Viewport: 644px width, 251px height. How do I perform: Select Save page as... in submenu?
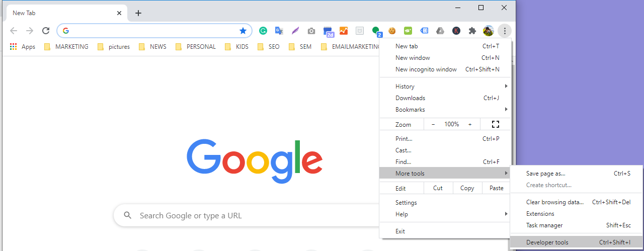pyautogui.click(x=576, y=174)
